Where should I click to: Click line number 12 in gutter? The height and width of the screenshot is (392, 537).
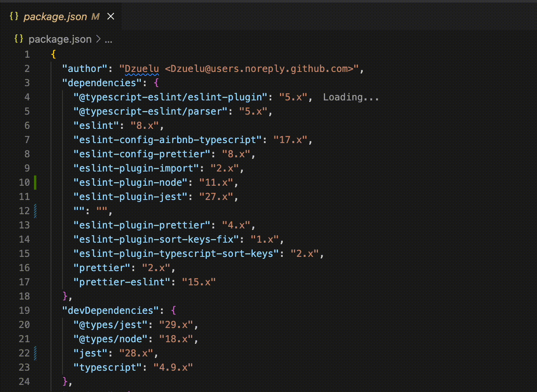[x=24, y=211]
